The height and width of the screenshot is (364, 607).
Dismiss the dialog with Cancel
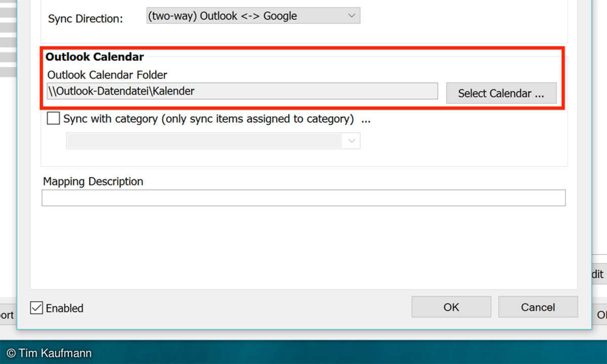[538, 307]
